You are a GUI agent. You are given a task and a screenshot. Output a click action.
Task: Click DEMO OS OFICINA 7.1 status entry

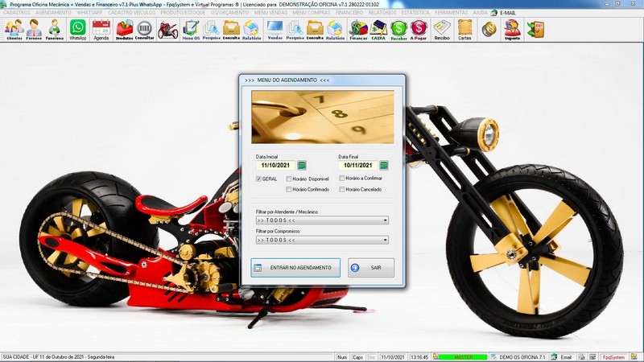click(522, 357)
